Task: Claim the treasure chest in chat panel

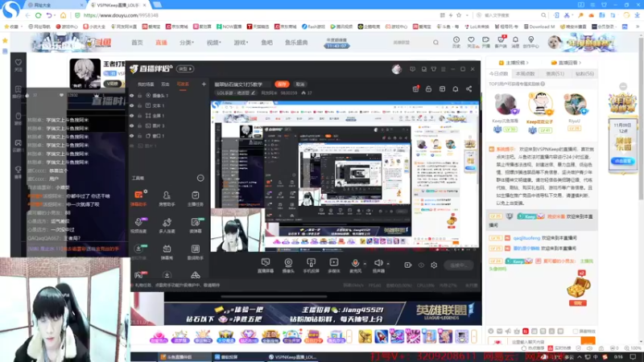Action: tap(578, 290)
